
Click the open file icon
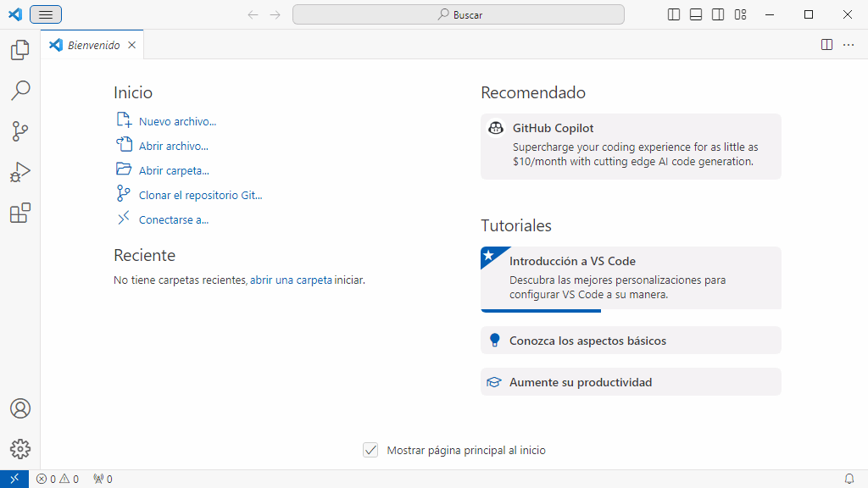coord(124,144)
